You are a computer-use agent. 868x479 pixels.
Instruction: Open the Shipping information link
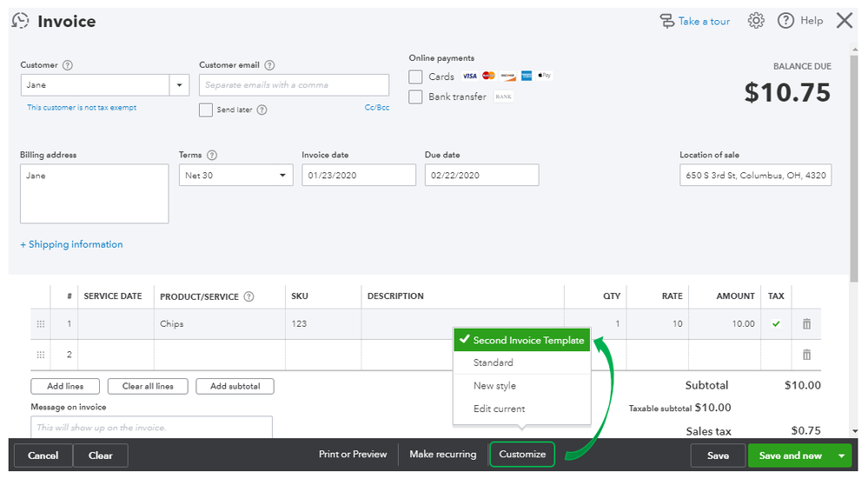coord(71,244)
